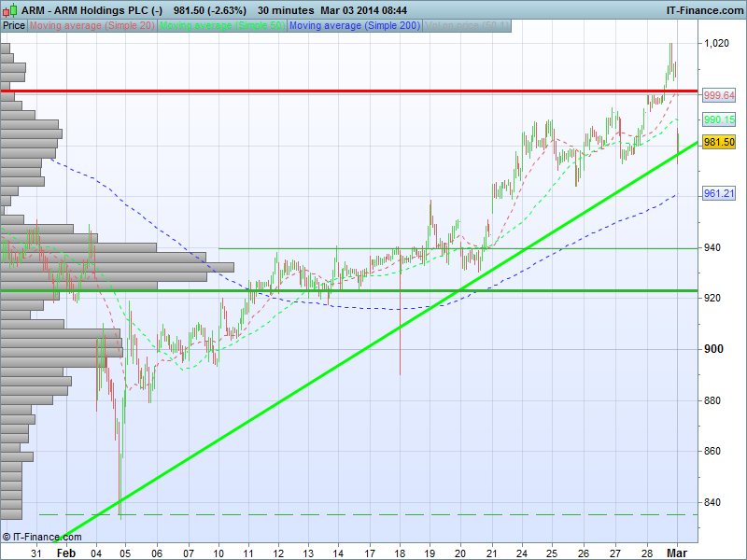747x560 pixels.
Task: Click the 990.15 green price label
Action: point(719,120)
